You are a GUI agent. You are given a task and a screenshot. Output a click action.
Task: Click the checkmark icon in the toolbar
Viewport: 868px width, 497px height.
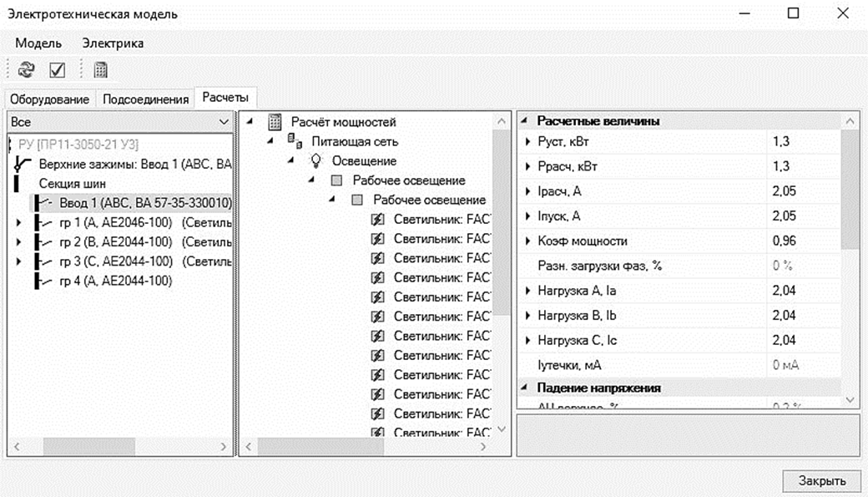pos(58,70)
